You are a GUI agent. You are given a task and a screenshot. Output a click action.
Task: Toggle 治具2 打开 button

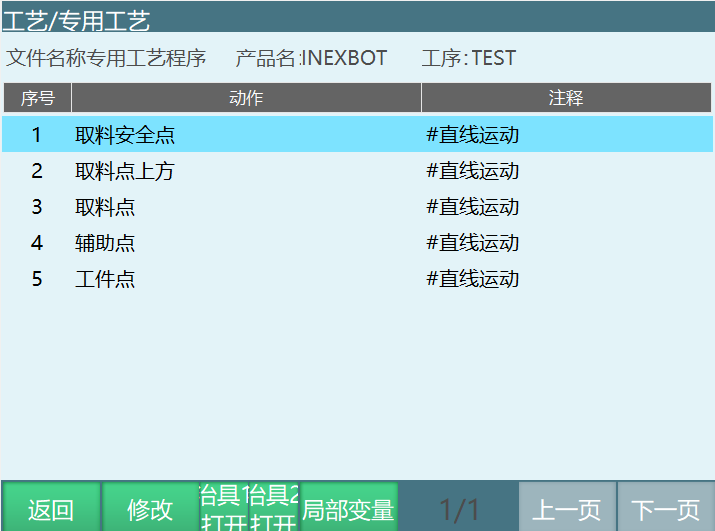point(274,508)
